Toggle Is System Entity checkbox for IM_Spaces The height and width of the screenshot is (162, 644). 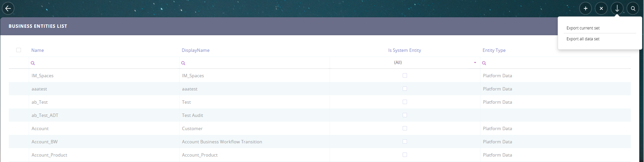point(405,76)
